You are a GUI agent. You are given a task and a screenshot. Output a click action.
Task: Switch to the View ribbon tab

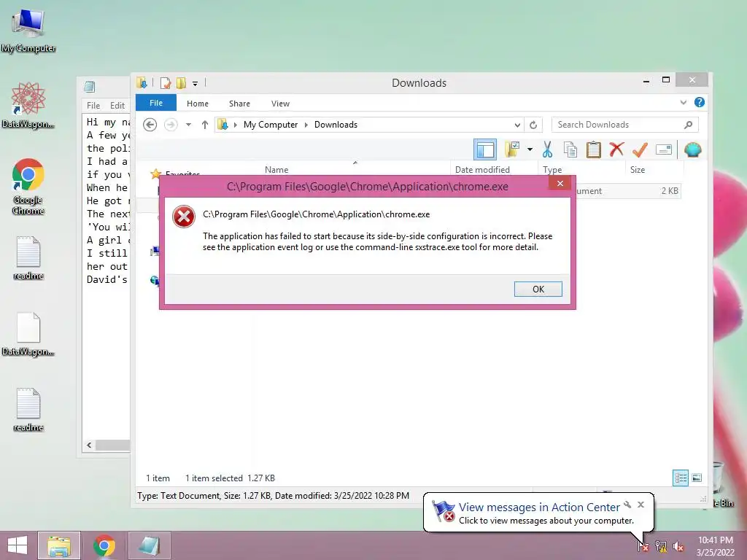coord(280,104)
